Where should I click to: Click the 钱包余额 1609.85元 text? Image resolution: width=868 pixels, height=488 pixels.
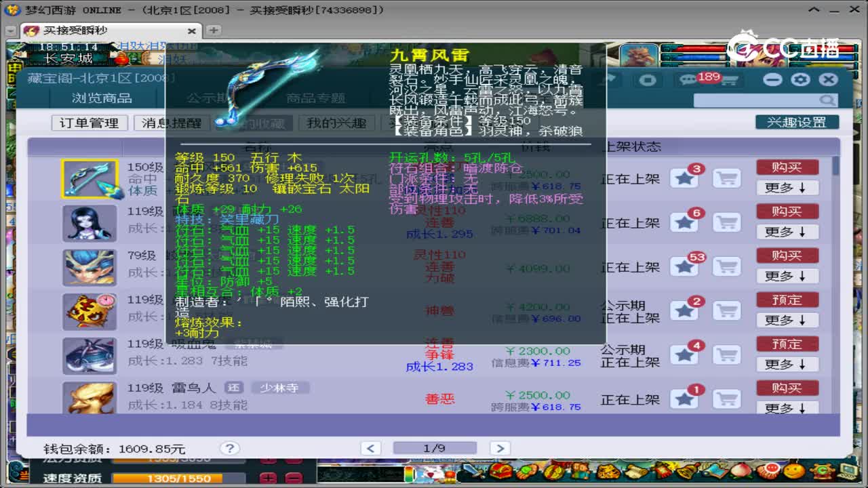coord(115,449)
